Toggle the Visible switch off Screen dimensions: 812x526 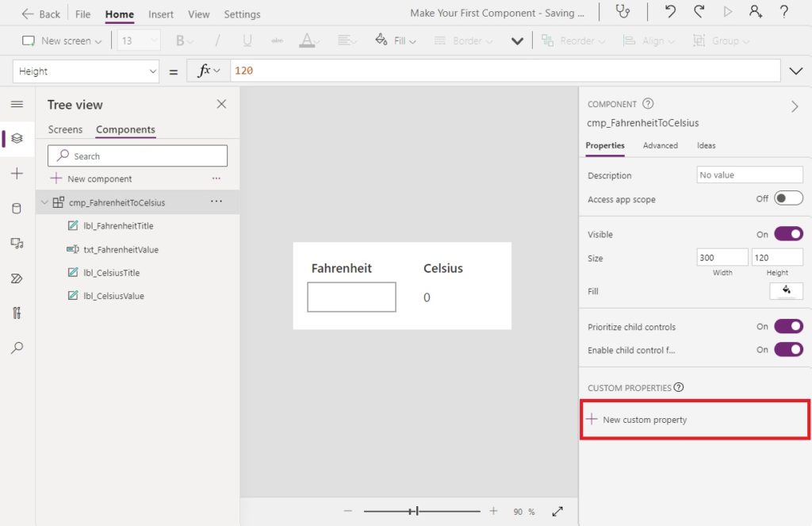pos(788,234)
